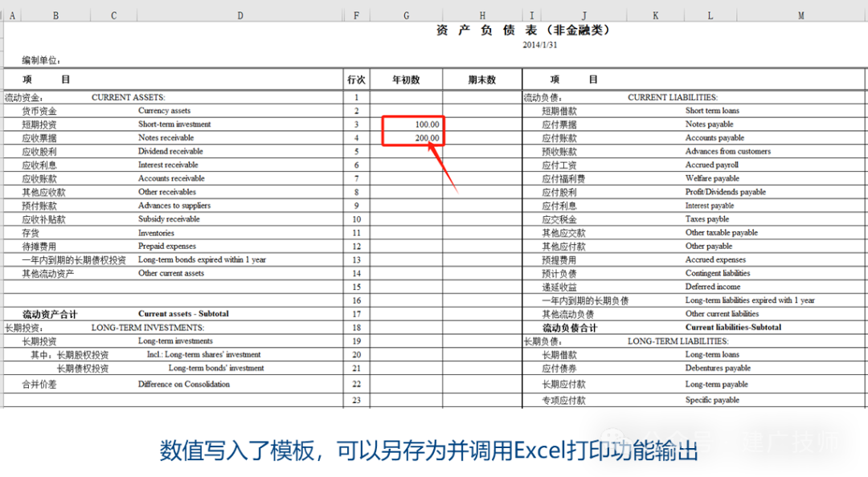
Task: Click the Deferred income cell
Action: [x=713, y=287]
